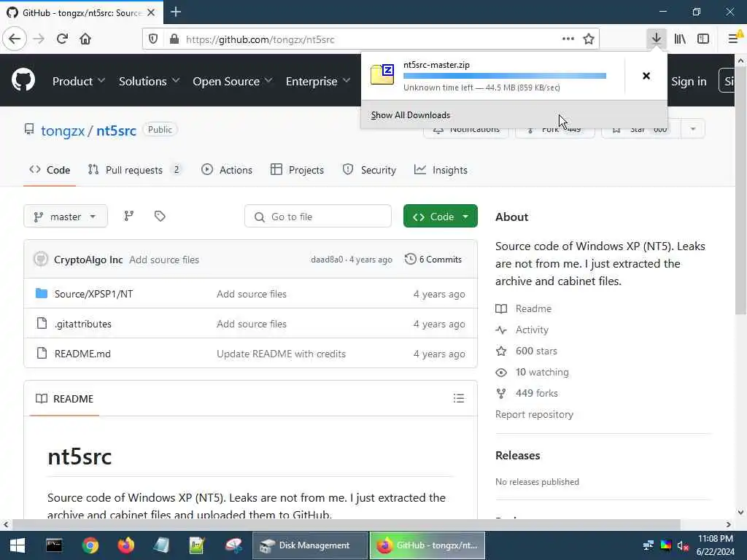View the 449 forks link

[x=536, y=393]
